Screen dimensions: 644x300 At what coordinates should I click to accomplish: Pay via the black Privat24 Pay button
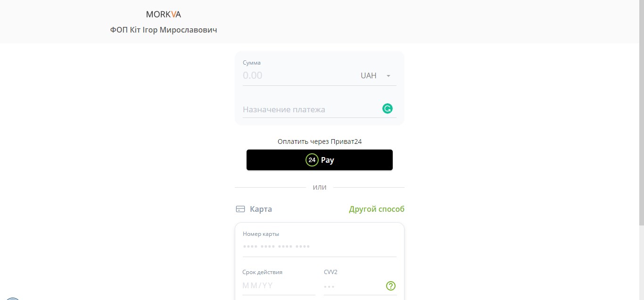(320, 160)
